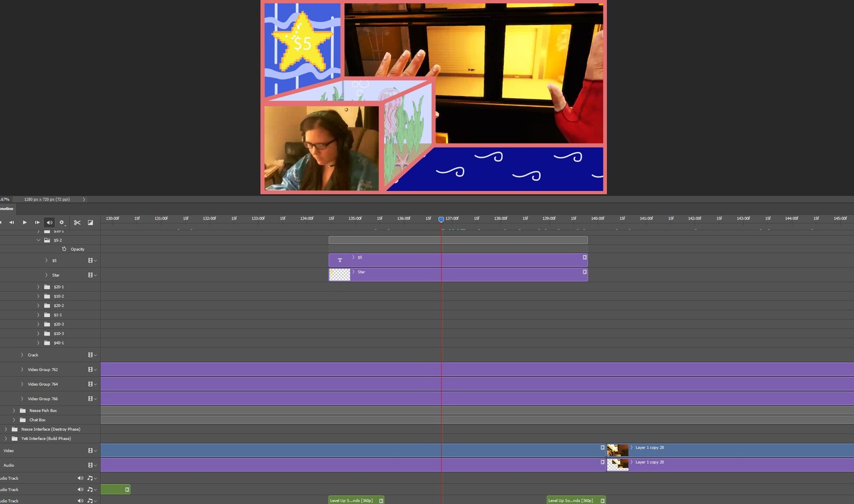Collapse the $5-2 group

tap(38, 240)
